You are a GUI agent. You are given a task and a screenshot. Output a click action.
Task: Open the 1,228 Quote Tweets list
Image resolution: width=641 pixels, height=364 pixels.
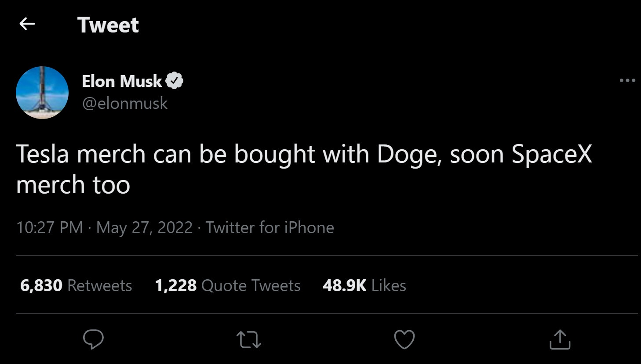click(x=227, y=285)
